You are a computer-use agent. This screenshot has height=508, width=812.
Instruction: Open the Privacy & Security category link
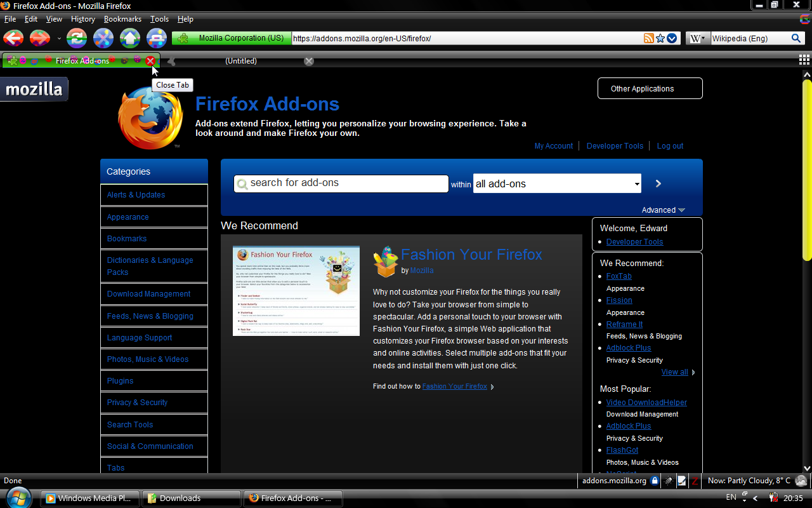138,403
